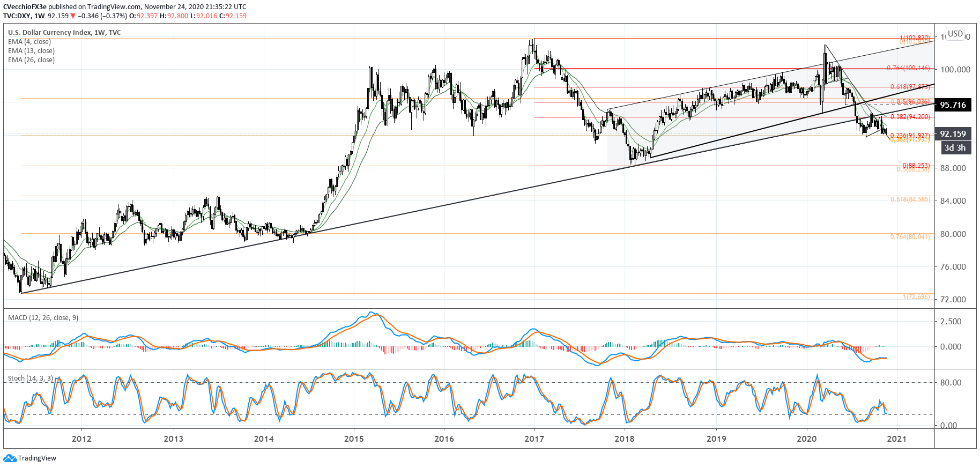
Task: Click the 2020 time axis label
Action: 807,439
